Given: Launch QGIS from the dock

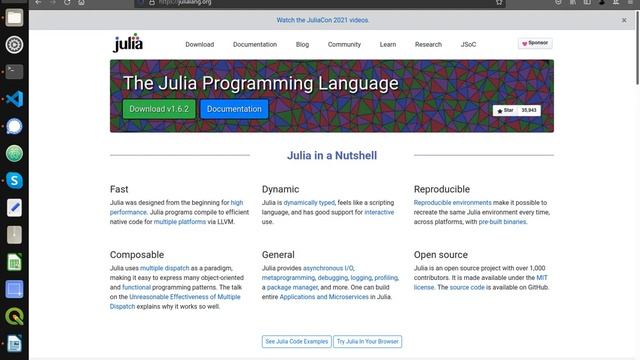Looking at the screenshot, I should tap(14, 316).
